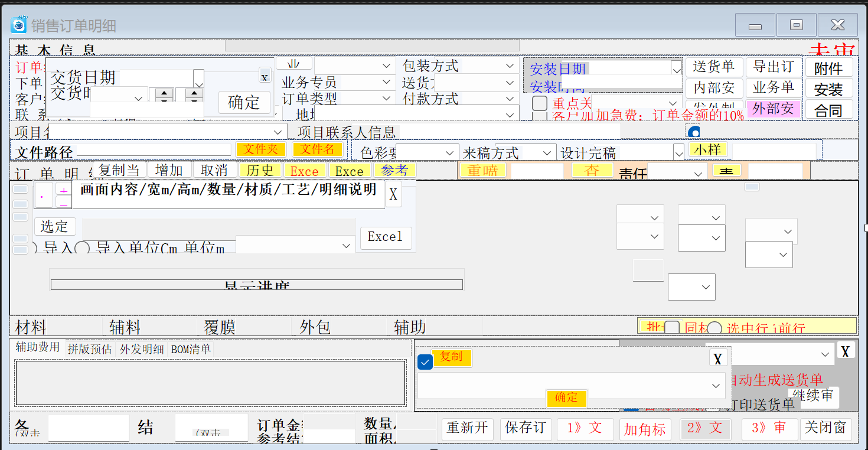
Task: Click the 加角标 button
Action: [x=645, y=429]
